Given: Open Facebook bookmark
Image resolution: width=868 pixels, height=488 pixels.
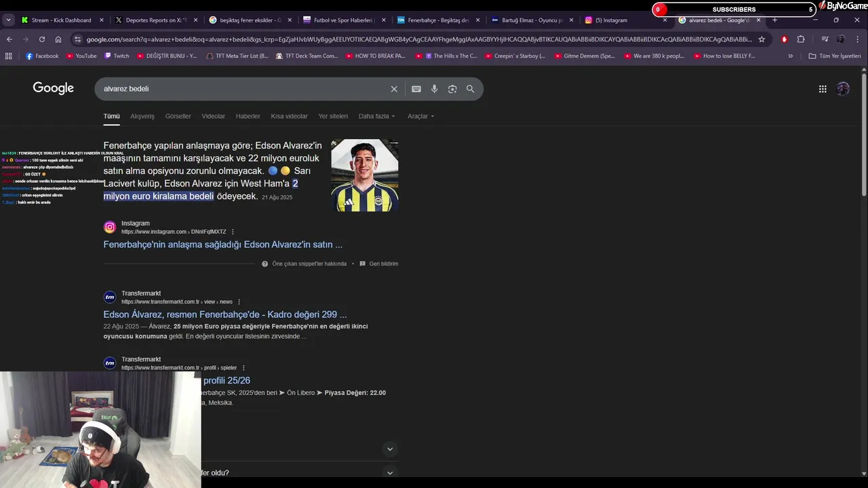Looking at the screenshot, I should point(42,56).
